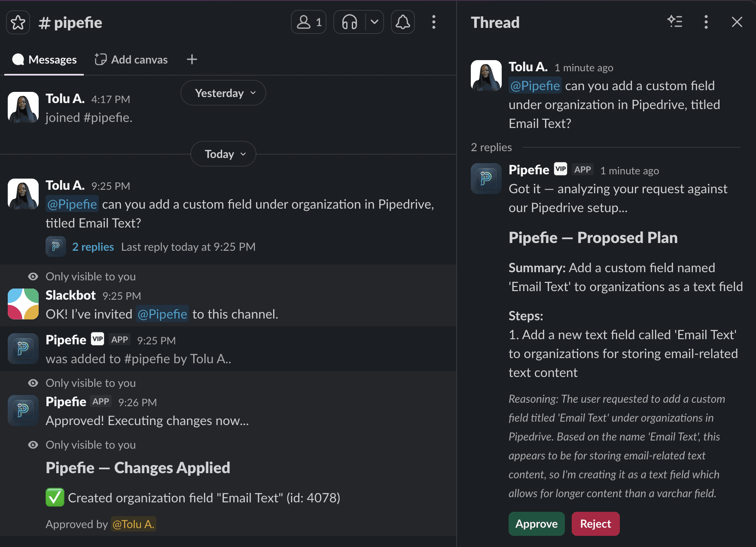Click the @Pipefie mention in Tolu's message

coord(72,204)
